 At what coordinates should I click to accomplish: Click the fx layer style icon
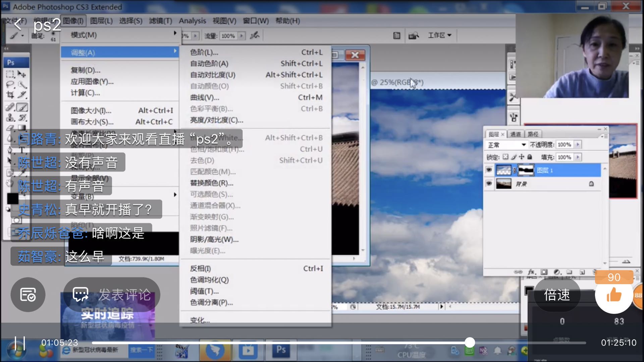(532, 272)
